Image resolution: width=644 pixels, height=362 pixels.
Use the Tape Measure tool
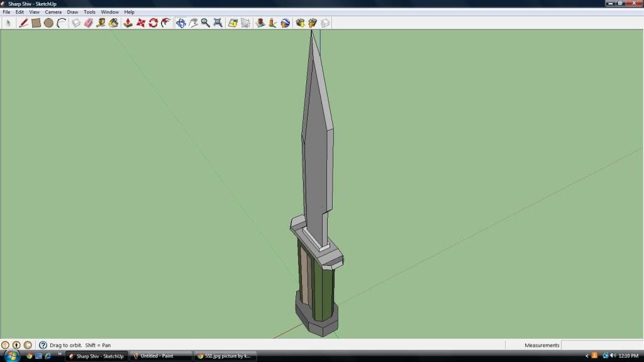101,23
